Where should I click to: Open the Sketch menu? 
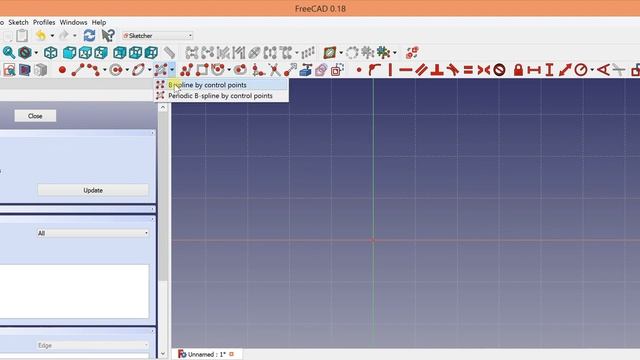pos(18,22)
